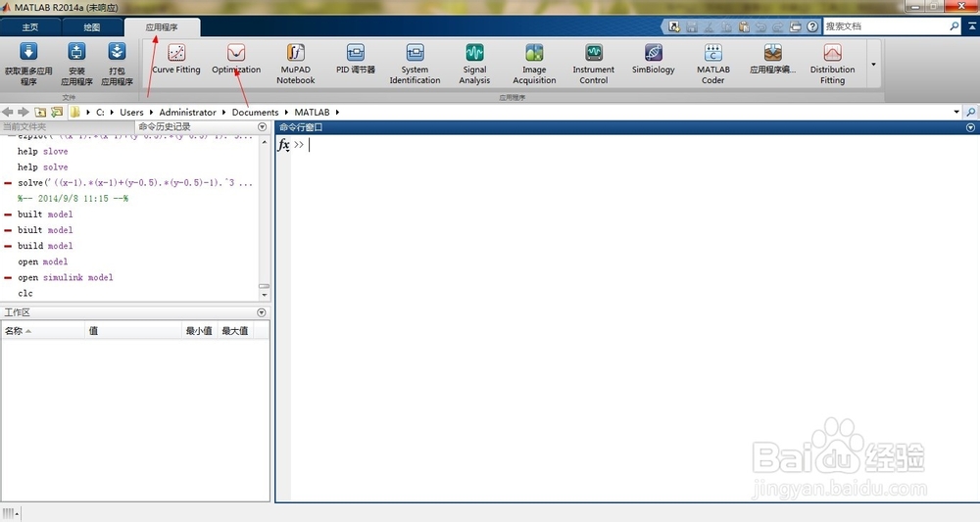Click the redo icon in quick access toolbar
Viewport: 980px width, 522px height.
click(778, 26)
